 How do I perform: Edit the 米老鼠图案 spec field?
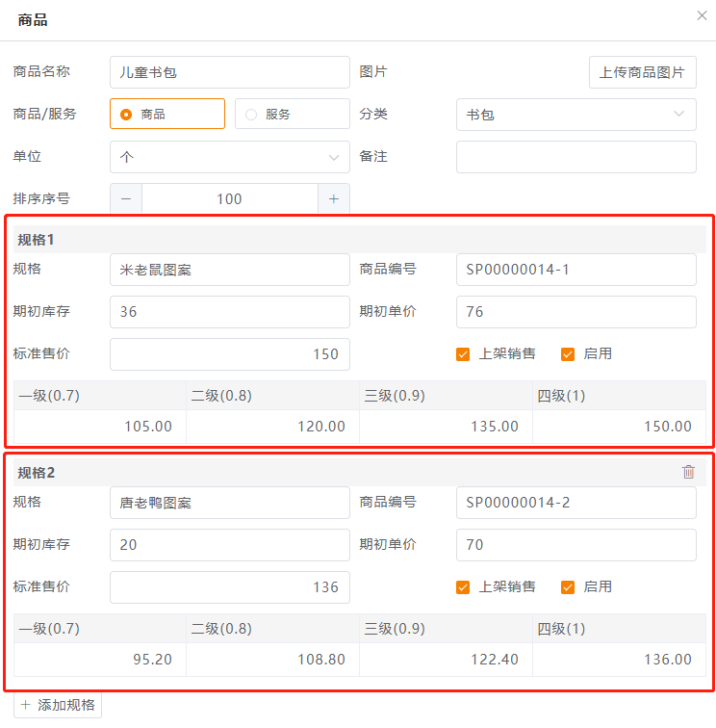(x=229, y=270)
